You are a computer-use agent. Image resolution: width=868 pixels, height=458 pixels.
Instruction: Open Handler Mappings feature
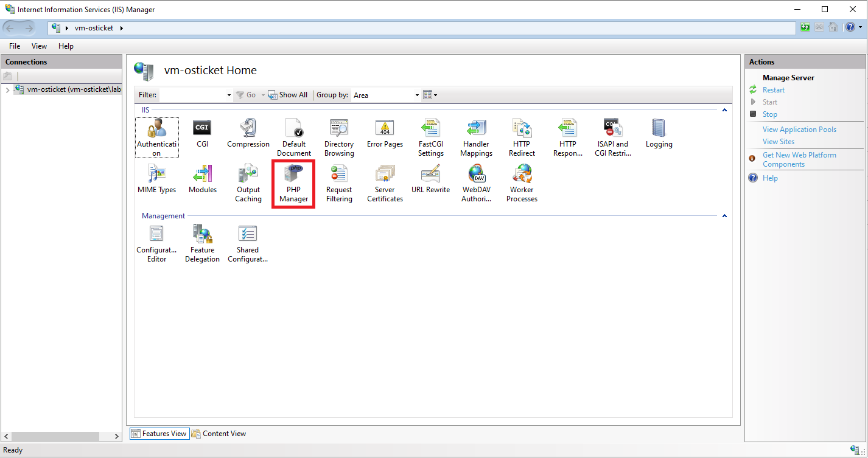(476, 137)
